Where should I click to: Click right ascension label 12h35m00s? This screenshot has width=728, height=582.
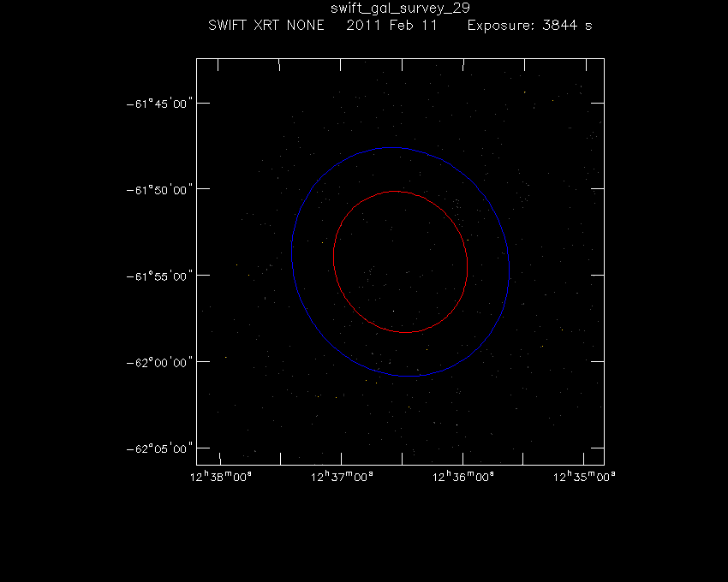click(x=584, y=477)
